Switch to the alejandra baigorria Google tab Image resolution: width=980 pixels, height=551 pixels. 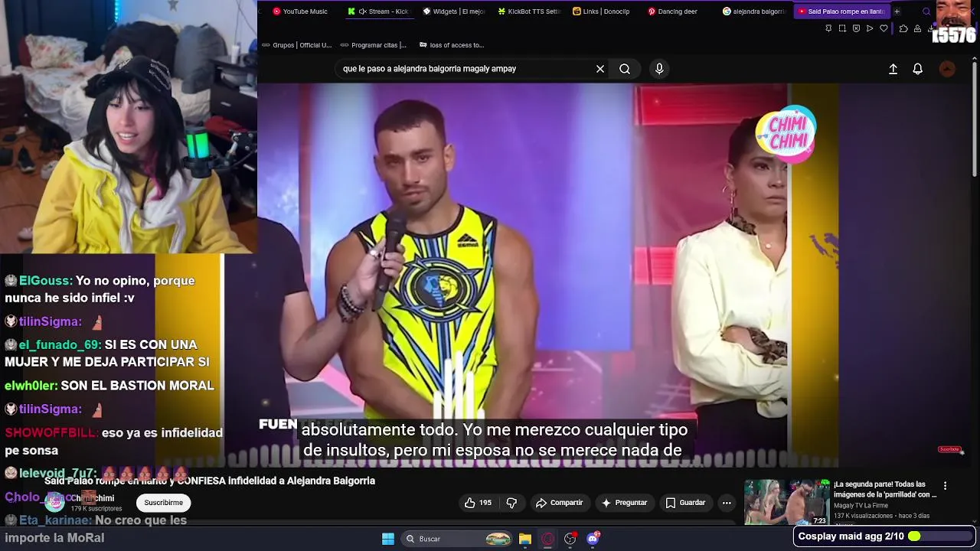(x=753, y=11)
